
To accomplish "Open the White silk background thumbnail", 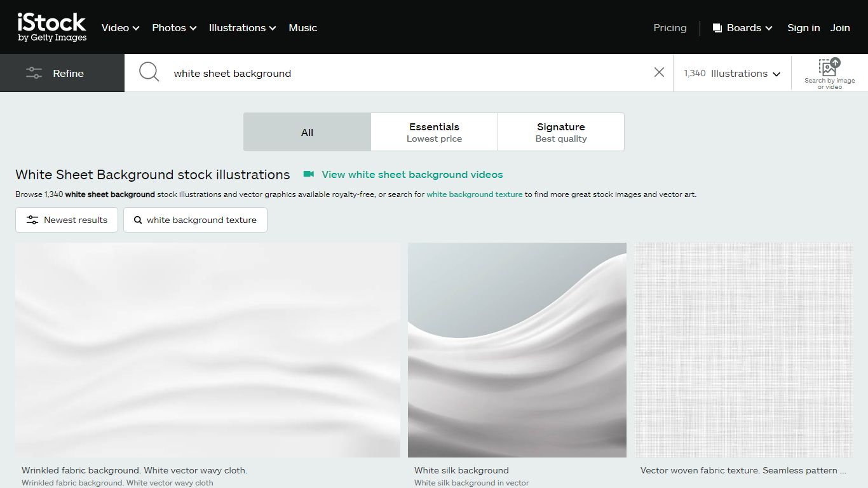I will [517, 349].
